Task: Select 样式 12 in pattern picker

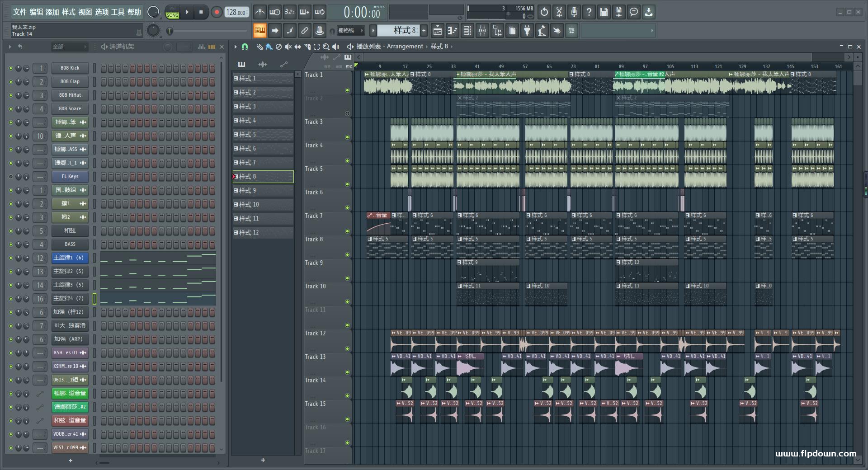Action: click(263, 233)
